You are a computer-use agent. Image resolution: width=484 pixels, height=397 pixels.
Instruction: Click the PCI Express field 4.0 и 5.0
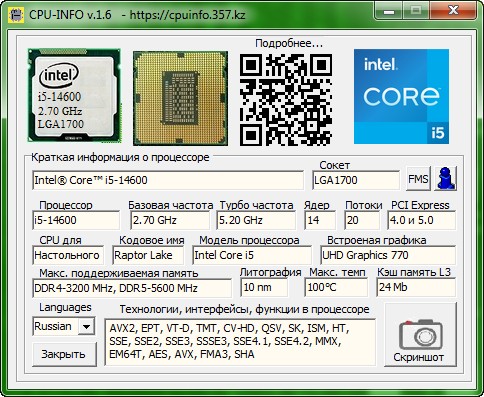click(x=422, y=220)
